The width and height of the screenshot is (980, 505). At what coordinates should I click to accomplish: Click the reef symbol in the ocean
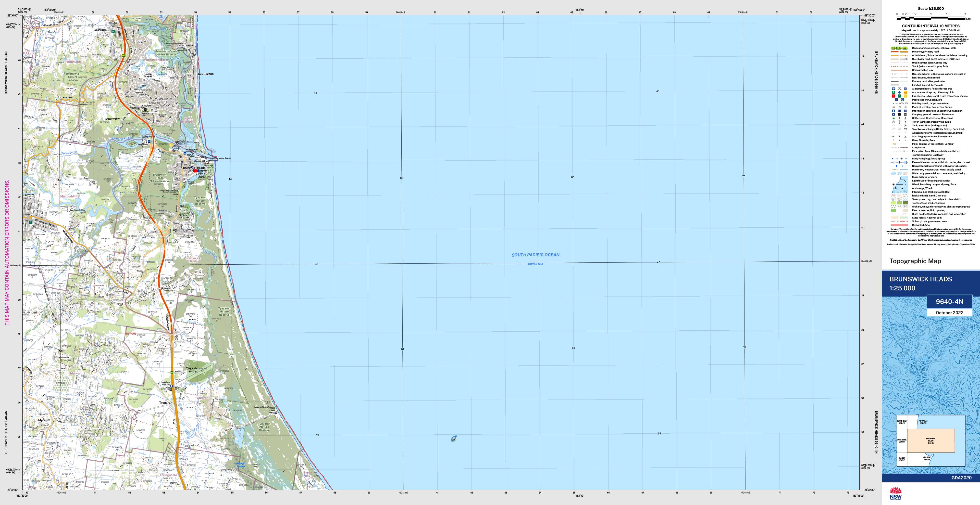453,438
